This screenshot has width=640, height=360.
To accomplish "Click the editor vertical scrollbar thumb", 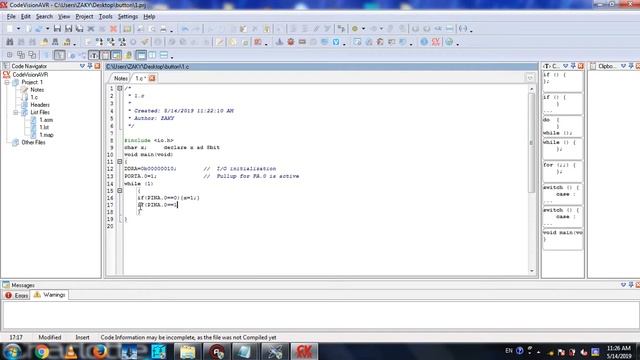I will point(531,143).
